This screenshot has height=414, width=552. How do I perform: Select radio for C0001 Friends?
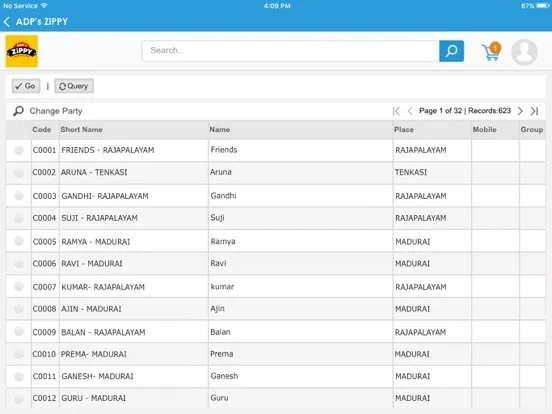coord(19,150)
